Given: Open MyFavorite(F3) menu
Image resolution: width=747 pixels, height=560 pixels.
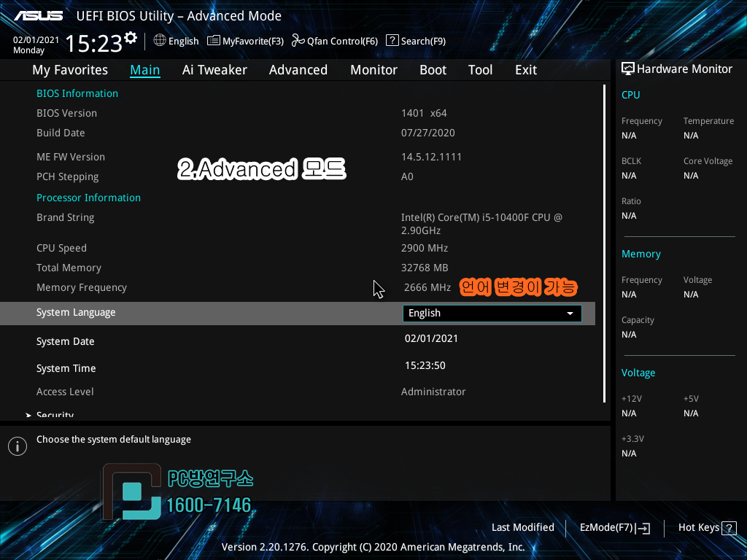Looking at the screenshot, I should 245,41.
